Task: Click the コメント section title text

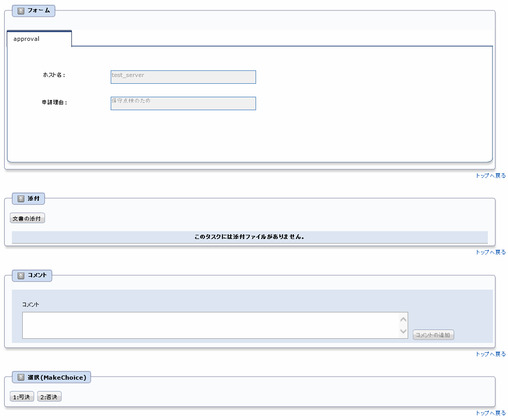Action: [37, 275]
